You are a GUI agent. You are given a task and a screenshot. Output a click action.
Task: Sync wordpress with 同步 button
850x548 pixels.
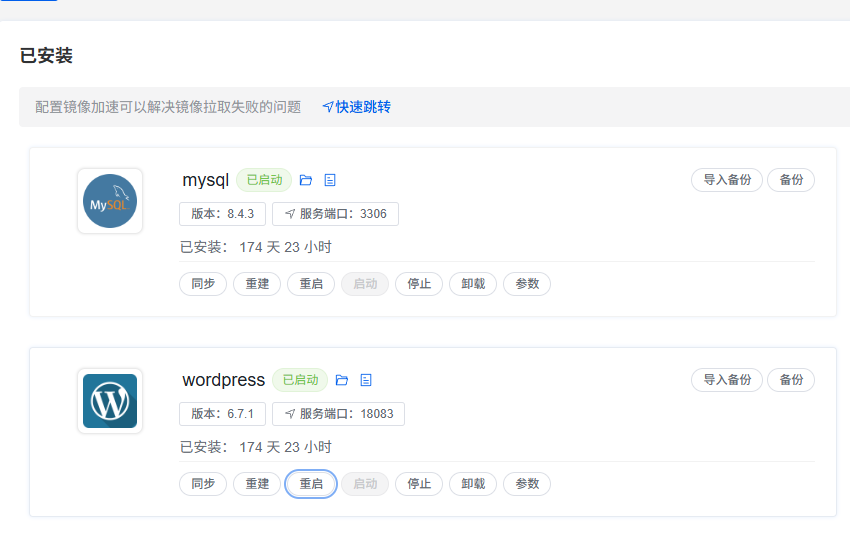click(203, 484)
